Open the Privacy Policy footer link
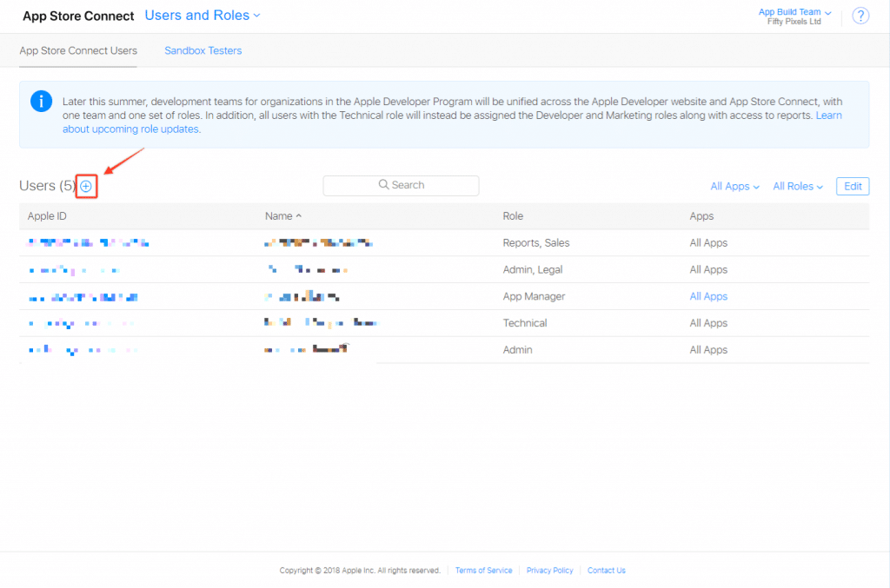This screenshot has height=588, width=890. 549,571
